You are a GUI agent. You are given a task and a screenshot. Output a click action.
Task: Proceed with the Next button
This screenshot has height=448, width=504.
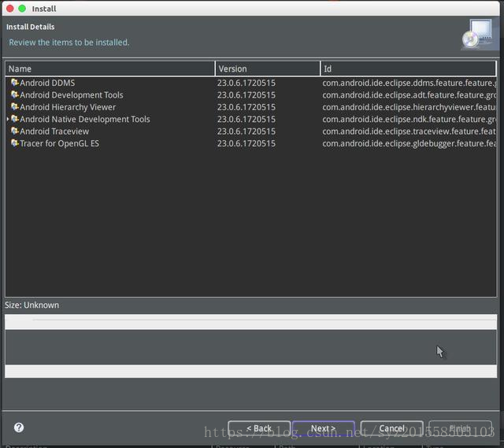pyautogui.click(x=324, y=428)
